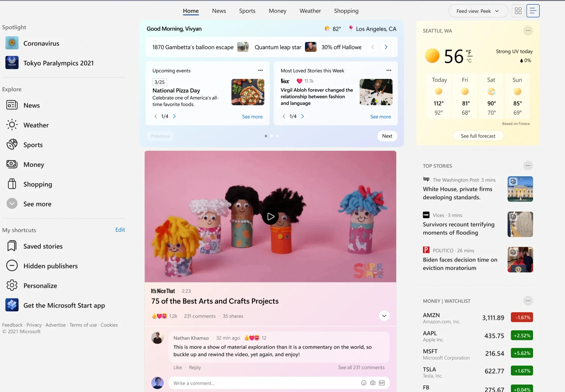Open the Feed view: Peek dropdown

tap(478, 11)
